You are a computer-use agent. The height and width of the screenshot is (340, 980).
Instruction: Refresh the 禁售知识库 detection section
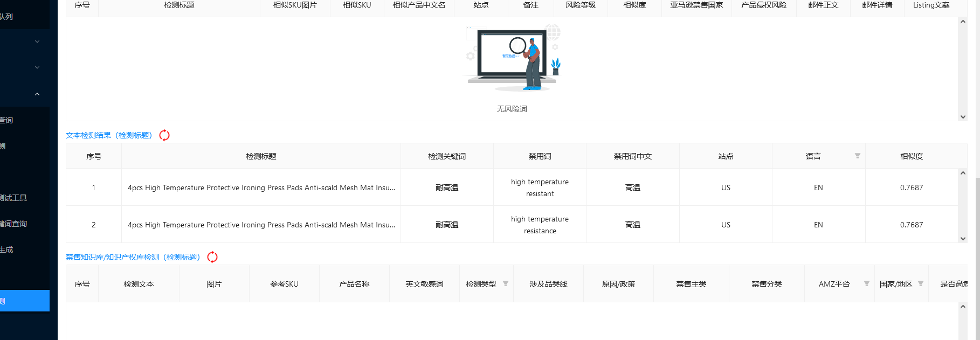pos(212,257)
